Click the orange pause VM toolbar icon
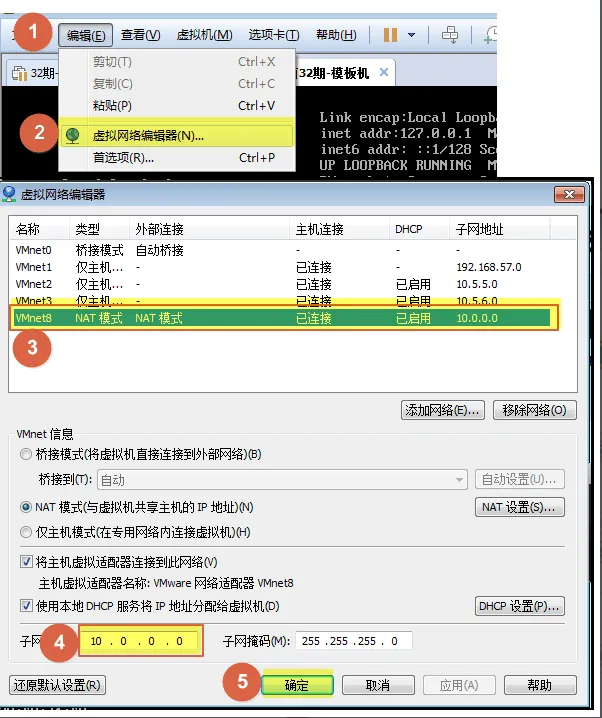The height and width of the screenshot is (718, 602). pyautogui.click(x=390, y=35)
